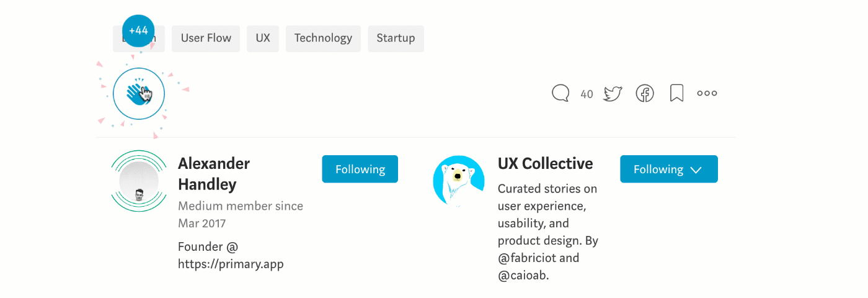View the 40 responses count
Viewport: 868px width, 298px height.
587,94
